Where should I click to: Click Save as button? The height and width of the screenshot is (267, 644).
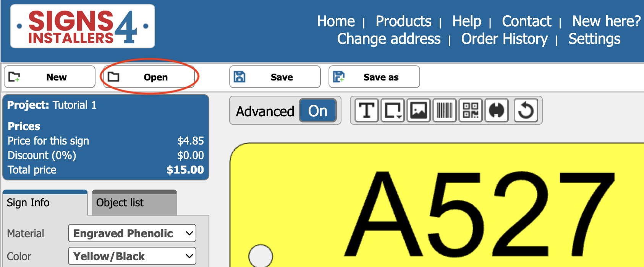tap(374, 77)
